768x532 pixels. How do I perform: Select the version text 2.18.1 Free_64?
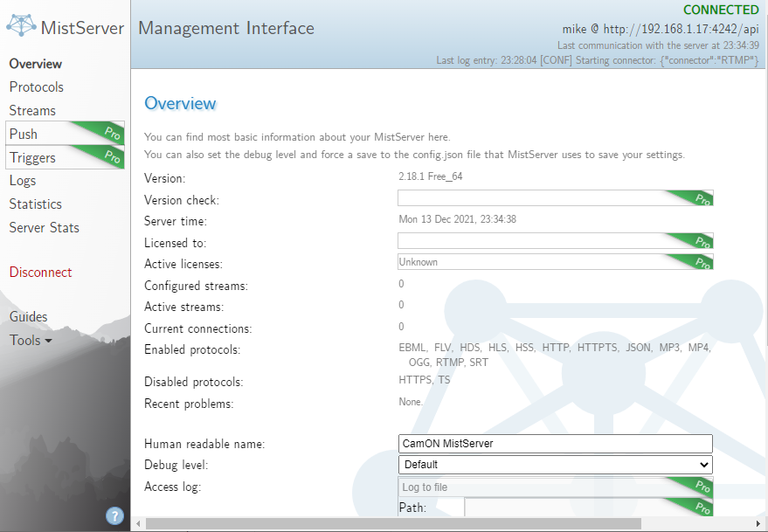click(x=431, y=176)
